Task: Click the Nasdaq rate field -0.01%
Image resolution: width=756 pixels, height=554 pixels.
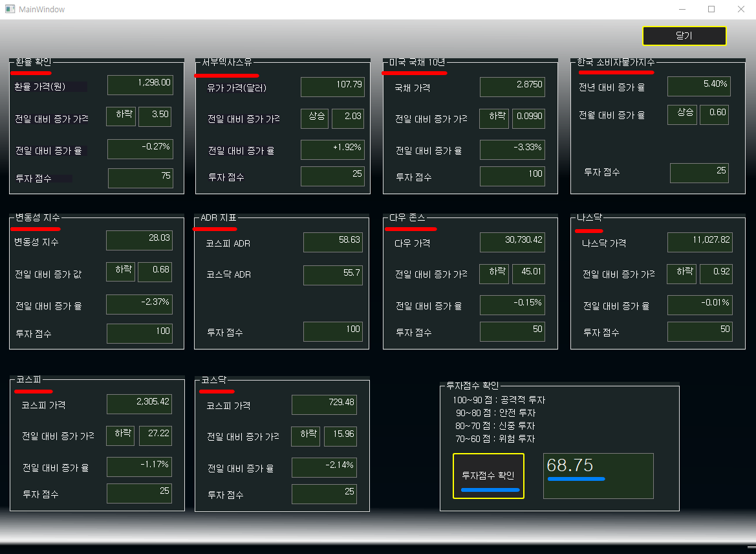Action: pos(700,305)
